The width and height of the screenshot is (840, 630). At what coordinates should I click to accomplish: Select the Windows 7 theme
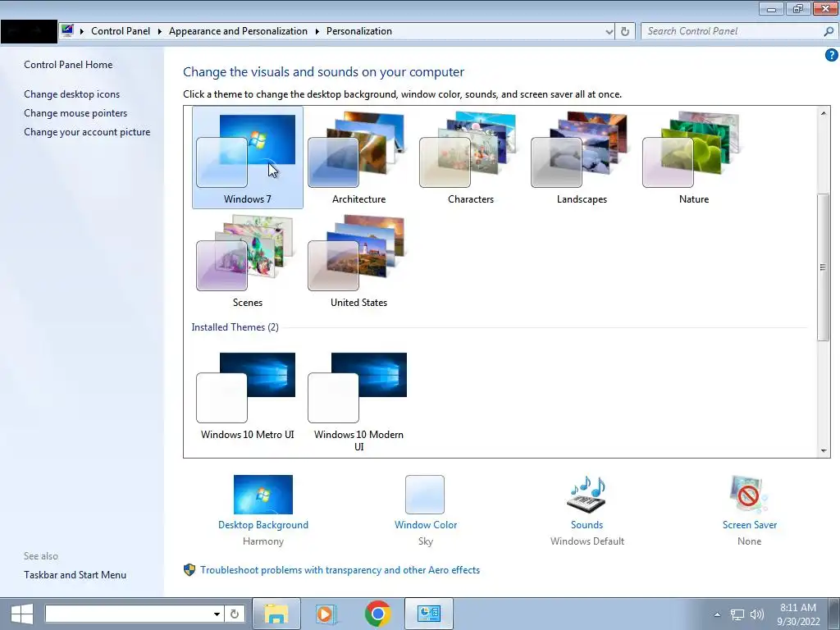[248, 157]
